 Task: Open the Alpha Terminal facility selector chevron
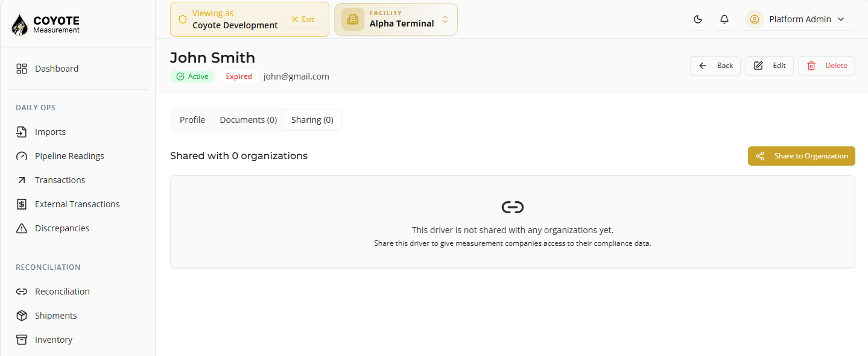(x=445, y=19)
